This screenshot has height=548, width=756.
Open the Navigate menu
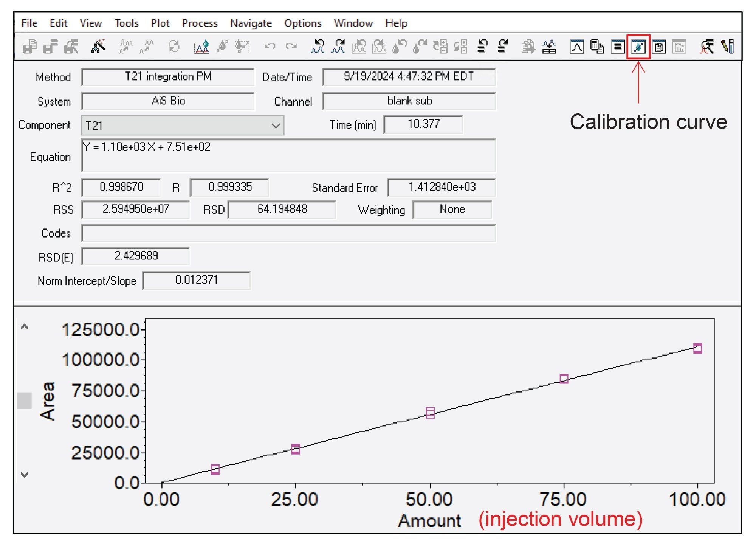(x=251, y=23)
